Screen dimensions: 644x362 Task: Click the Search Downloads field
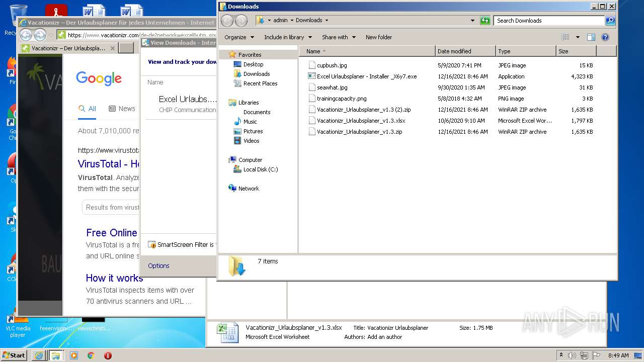click(x=549, y=21)
